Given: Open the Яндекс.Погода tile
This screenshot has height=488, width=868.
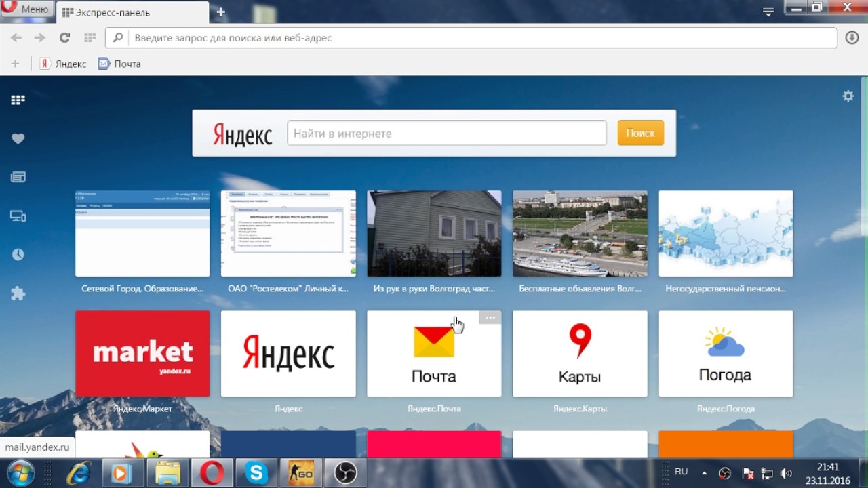Looking at the screenshot, I should (726, 354).
